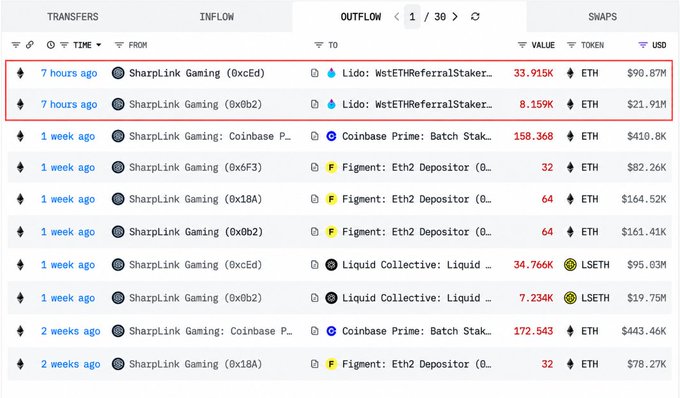Click Liquid Collective icon on 34.766K row
The height and width of the screenshot is (398, 680).
(x=331, y=264)
